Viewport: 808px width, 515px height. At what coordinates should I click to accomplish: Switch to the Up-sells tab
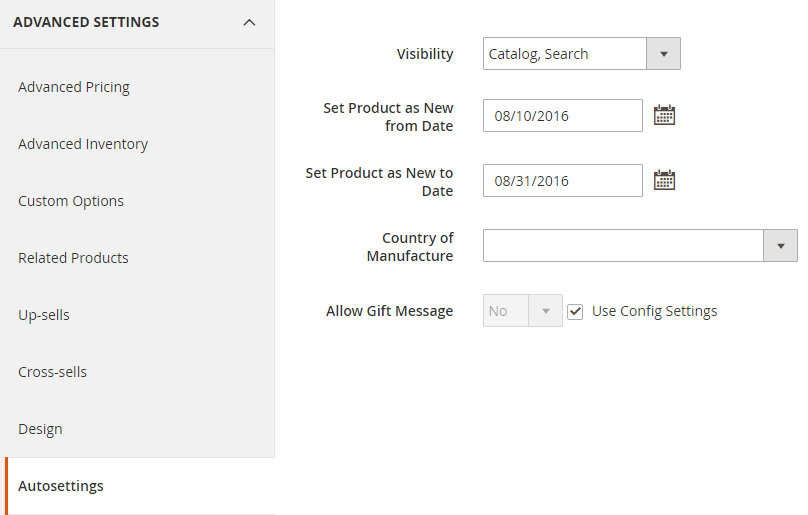pos(44,315)
